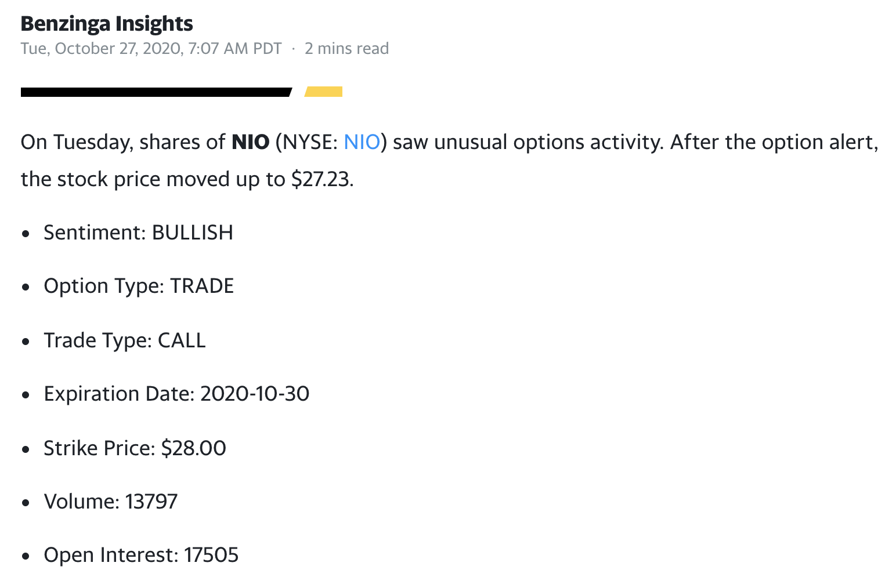
Task: Click the bullet point beside Open Interest
Action: (x=26, y=556)
